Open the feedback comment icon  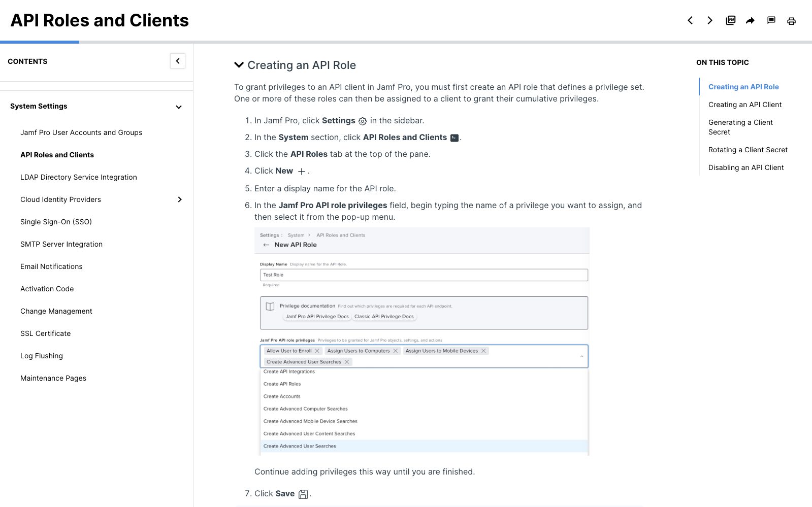(x=771, y=20)
